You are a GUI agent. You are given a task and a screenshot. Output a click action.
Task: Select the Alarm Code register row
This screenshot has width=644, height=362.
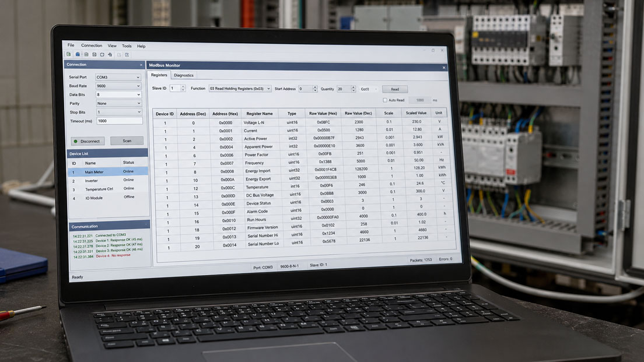coord(304,211)
